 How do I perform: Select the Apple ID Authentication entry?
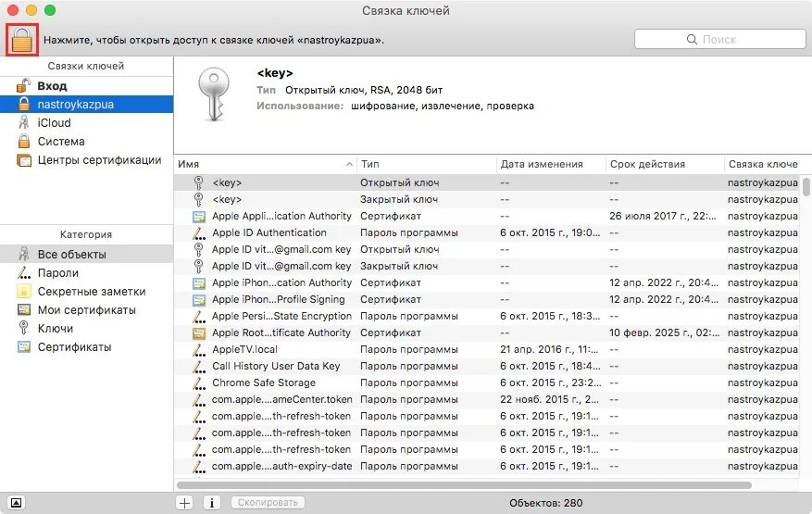(488, 232)
